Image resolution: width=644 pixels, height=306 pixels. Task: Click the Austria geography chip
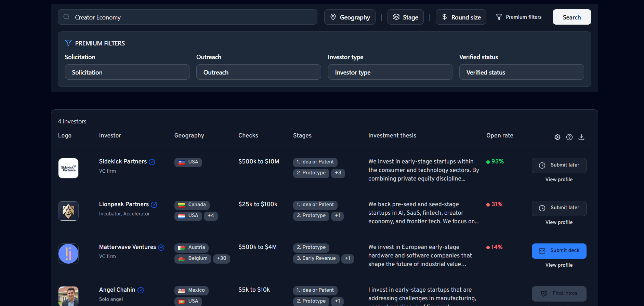[192, 248]
